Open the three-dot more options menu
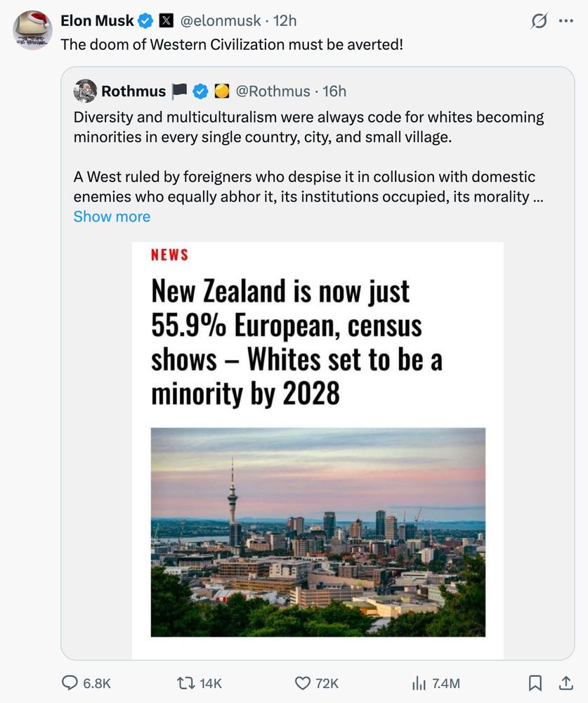The image size is (588, 703). click(x=566, y=20)
